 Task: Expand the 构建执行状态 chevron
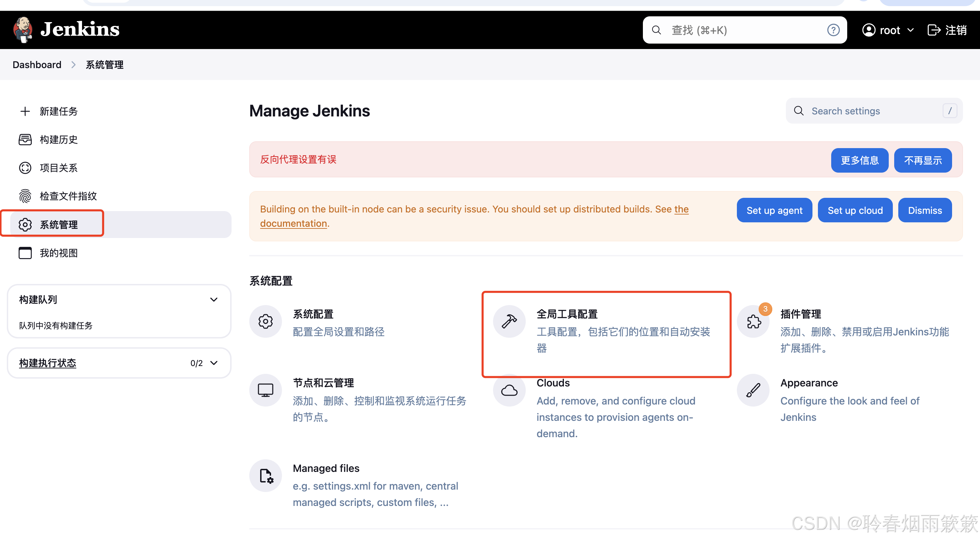[214, 363]
